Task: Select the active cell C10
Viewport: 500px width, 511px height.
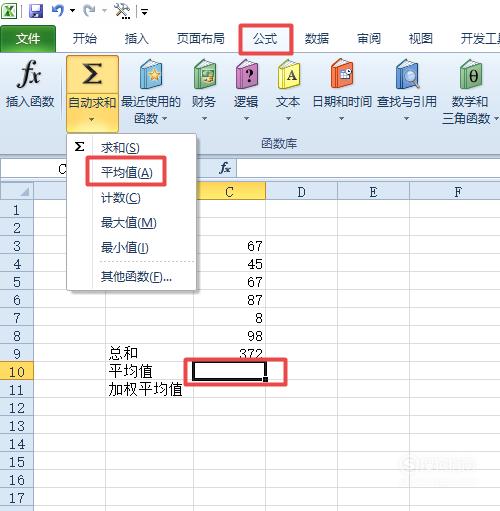Action: (x=230, y=371)
